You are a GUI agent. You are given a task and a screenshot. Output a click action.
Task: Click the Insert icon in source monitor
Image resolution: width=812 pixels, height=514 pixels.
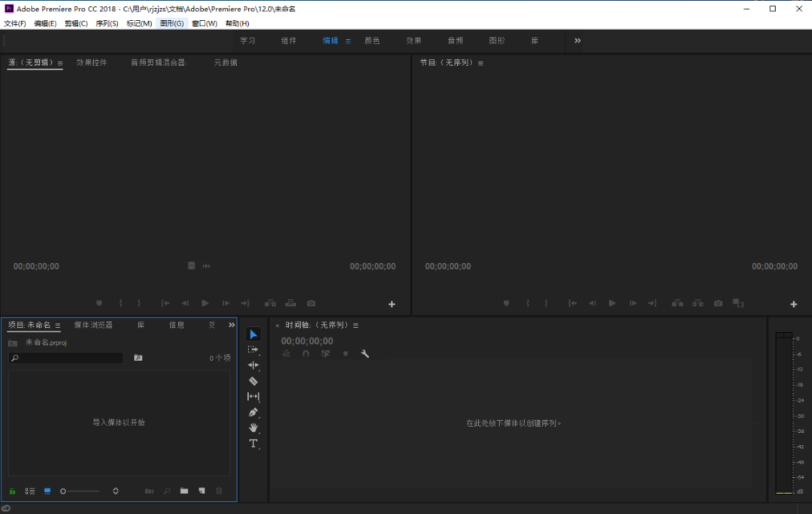pos(271,304)
